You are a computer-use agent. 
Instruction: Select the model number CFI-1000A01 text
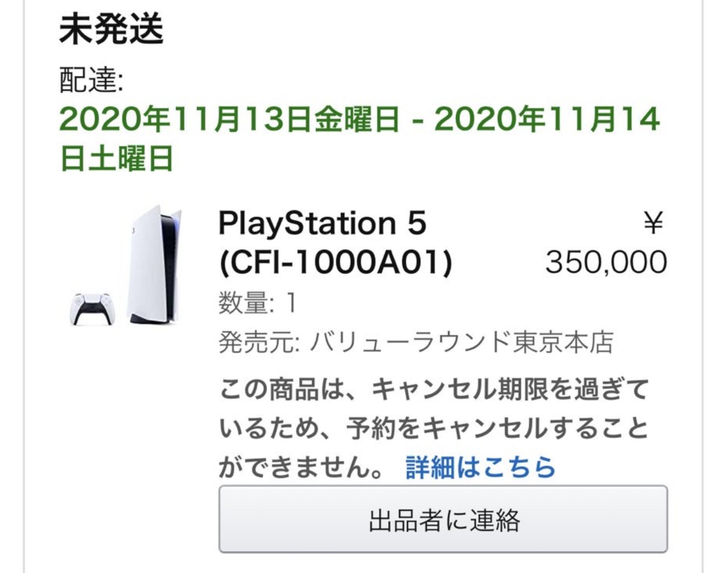pyautogui.click(x=336, y=262)
